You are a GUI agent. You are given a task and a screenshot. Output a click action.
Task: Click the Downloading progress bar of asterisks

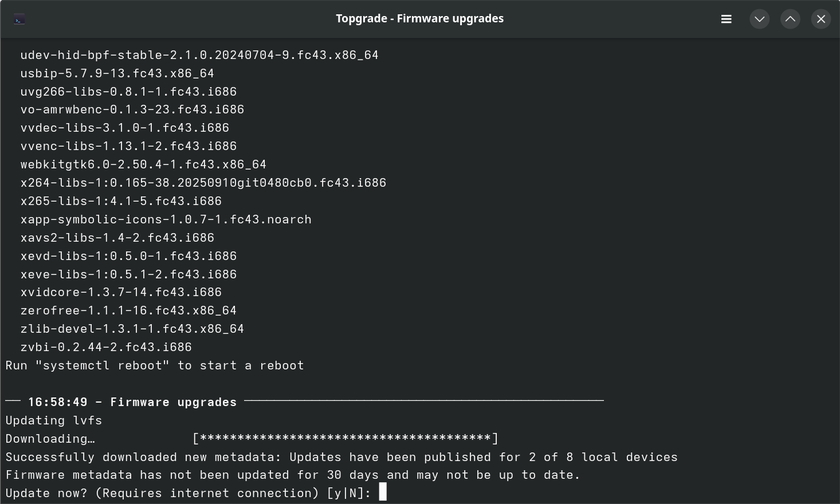click(346, 439)
